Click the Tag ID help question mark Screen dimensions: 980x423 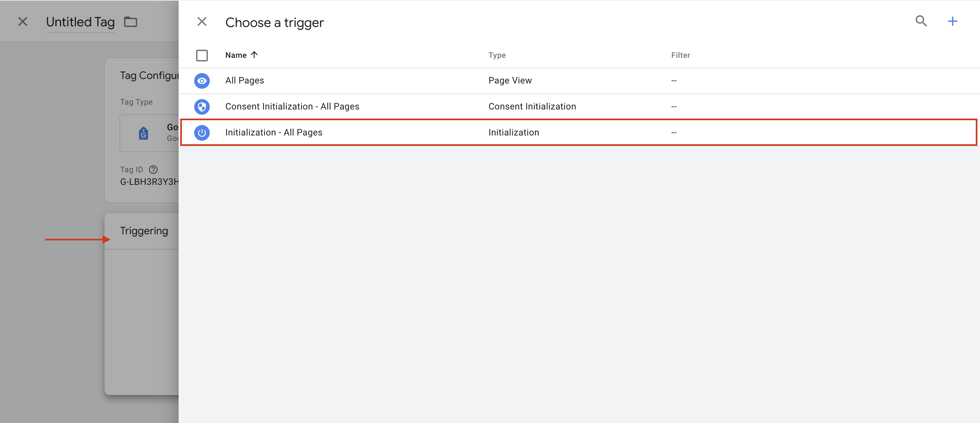coord(153,170)
